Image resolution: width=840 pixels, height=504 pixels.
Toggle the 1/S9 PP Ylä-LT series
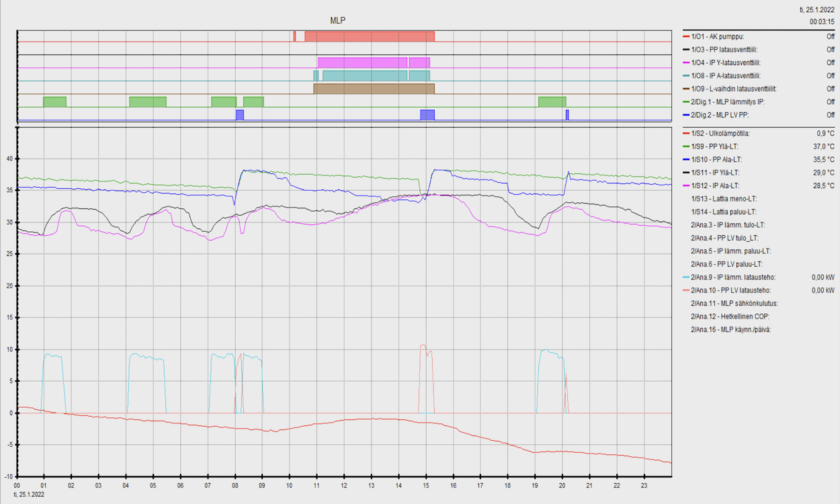(720, 146)
